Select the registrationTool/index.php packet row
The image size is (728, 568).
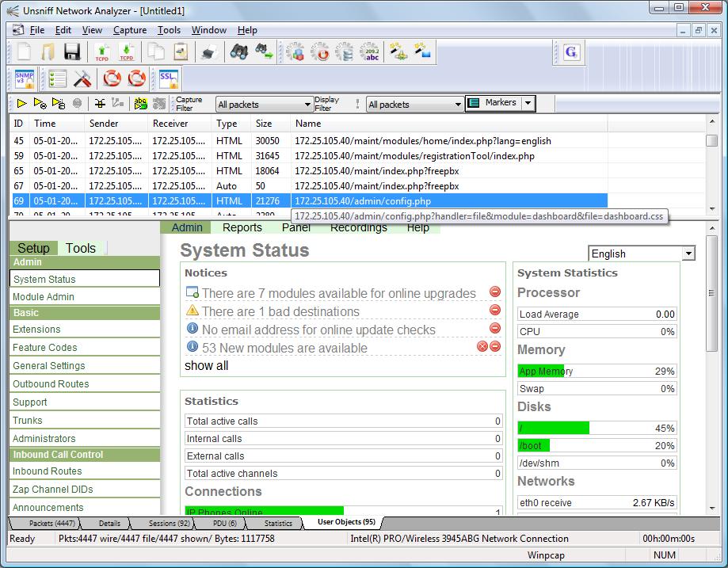pyautogui.click(x=309, y=156)
